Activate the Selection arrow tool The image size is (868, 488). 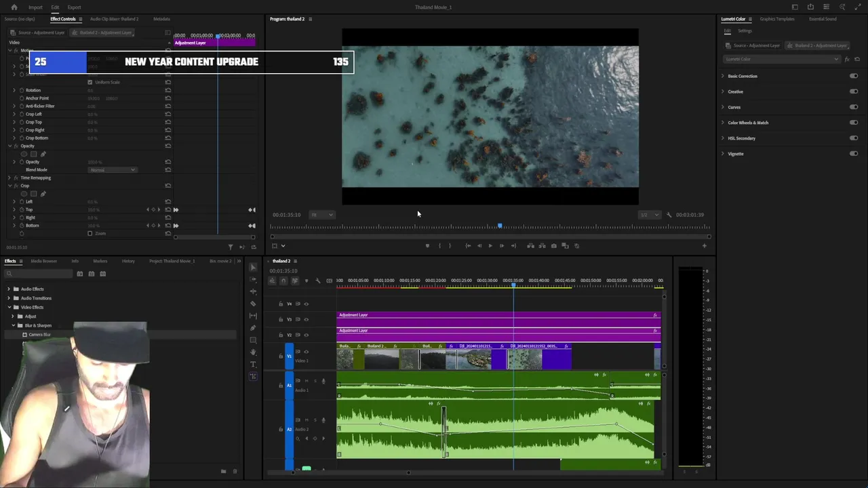click(253, 267)
